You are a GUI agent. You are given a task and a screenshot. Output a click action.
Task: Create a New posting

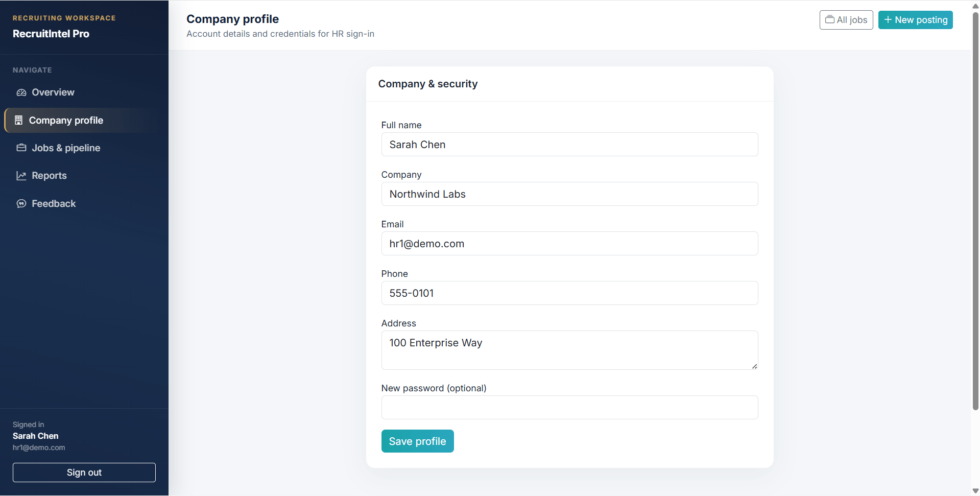915,20
